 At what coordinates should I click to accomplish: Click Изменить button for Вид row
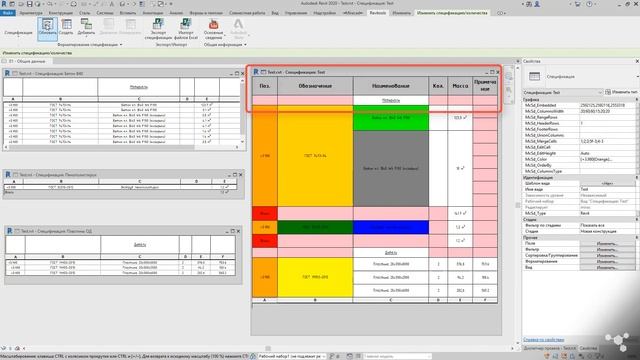click(x=607, y=268)
